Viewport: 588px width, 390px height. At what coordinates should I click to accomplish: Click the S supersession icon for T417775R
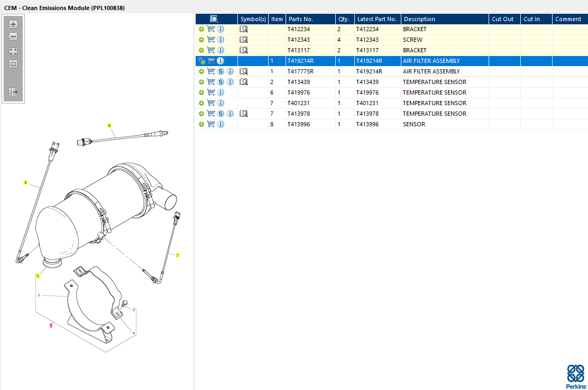coord(221,71)
